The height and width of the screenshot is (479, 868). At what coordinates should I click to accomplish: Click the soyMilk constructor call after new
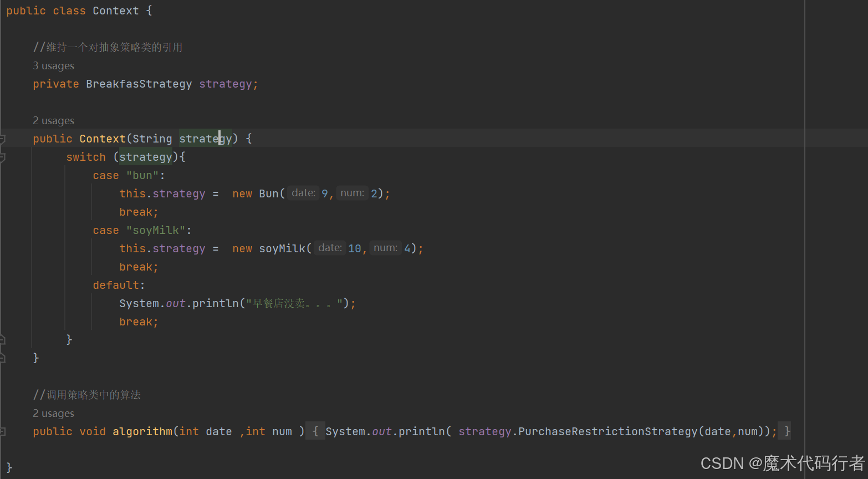coord(282,248)
